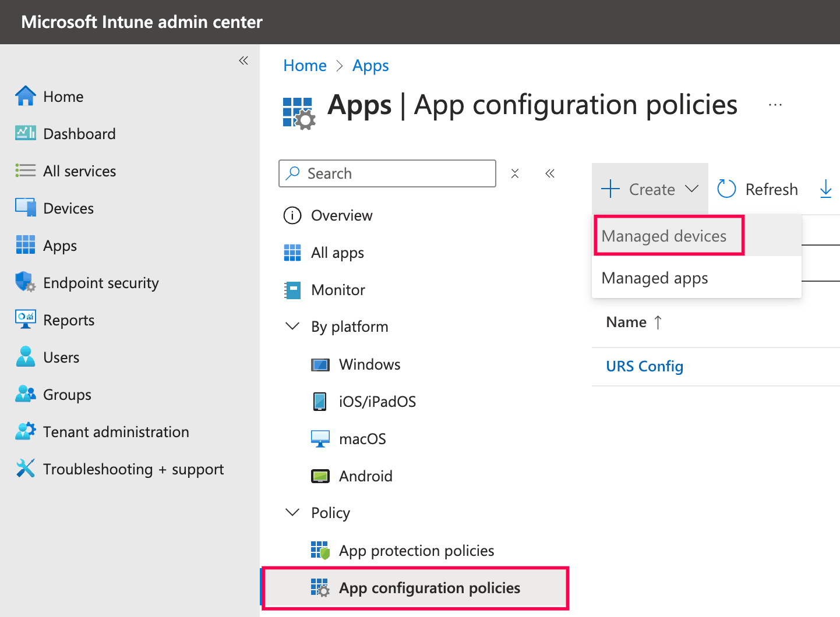Open Tenant administration in the sidebar
This screenshot has height=617, width=840.
pyautogui.click(x=115, y=432)
